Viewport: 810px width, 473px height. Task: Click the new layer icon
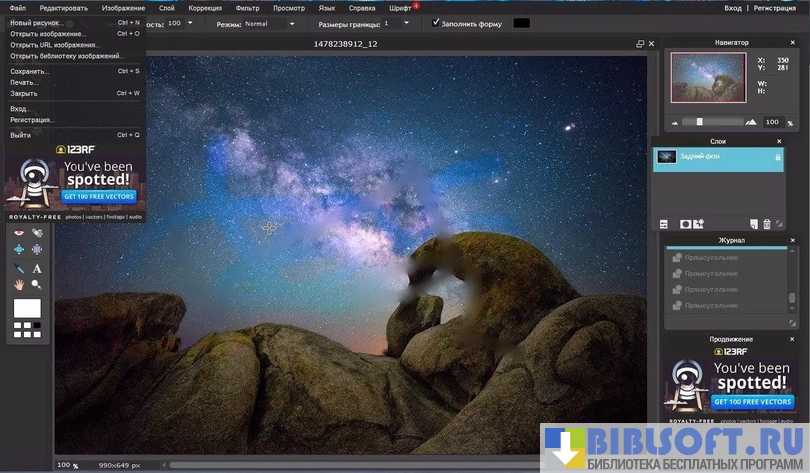coord(754,224)
